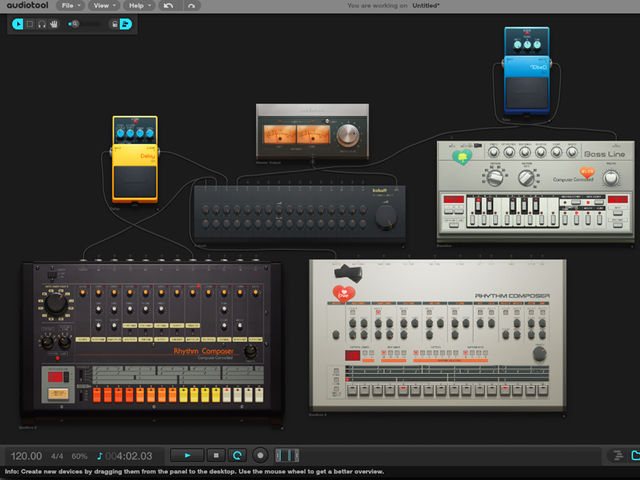Image resolution: width=640 pixels, height=480 pixels.
Task: Click the left VU meter on Master Output
Action: click(x=280, y=135)
